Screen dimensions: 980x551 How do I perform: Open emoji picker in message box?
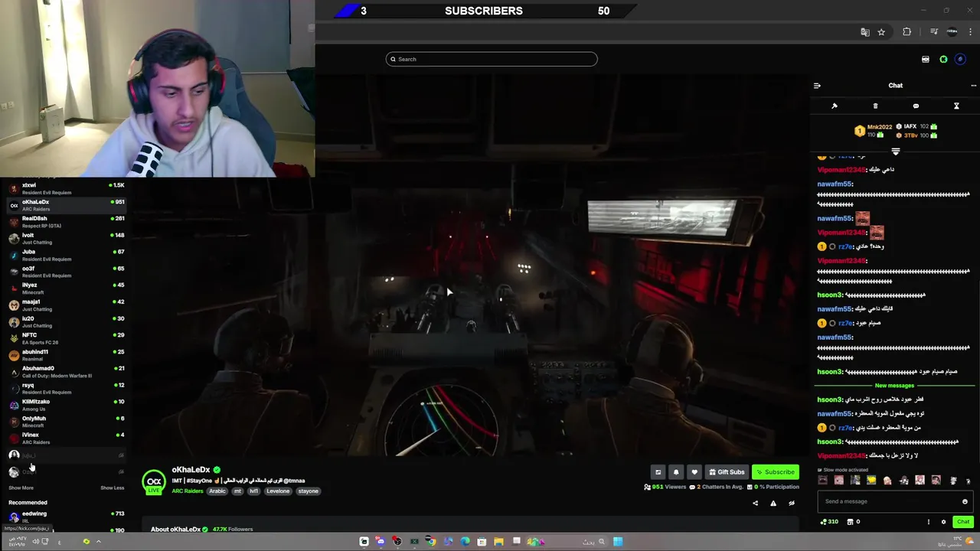(965, 501)
